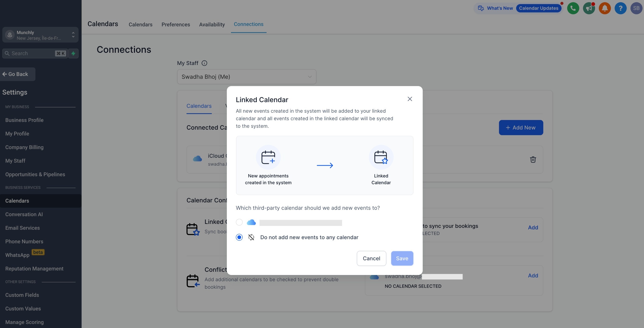Open Conversation AI settings in sidebar
Screen dimensions: 644x328
(x=24, y=214)
